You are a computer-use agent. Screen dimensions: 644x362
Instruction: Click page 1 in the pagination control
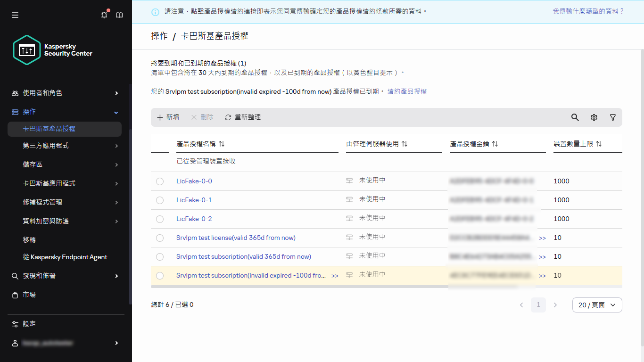pyautogui.click(x=538, y=304)
